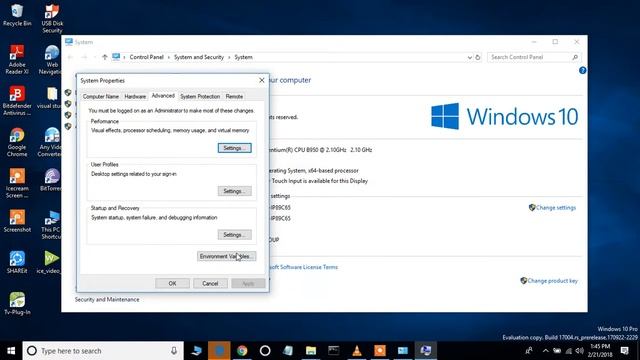
Task: Open VLC media player from taskbar
Action: 357,351
